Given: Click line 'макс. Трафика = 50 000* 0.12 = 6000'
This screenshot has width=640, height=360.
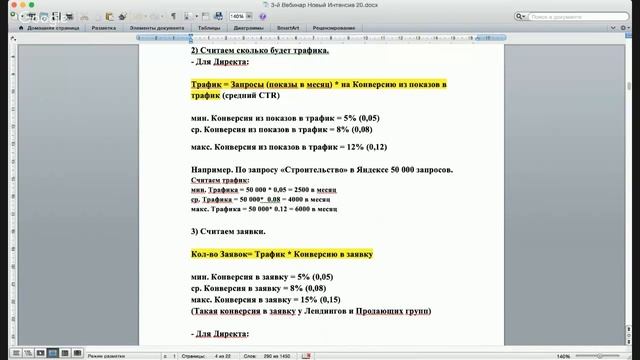Looking at the screenshot, I should click(x=264, y=209).
